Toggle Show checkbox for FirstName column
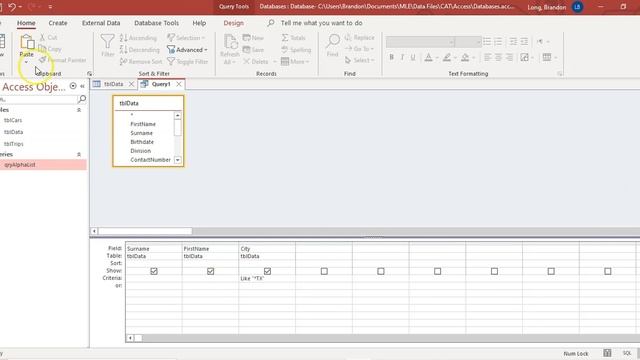Image resolution: width=640 pixels, height=360 pixels. 211,271
